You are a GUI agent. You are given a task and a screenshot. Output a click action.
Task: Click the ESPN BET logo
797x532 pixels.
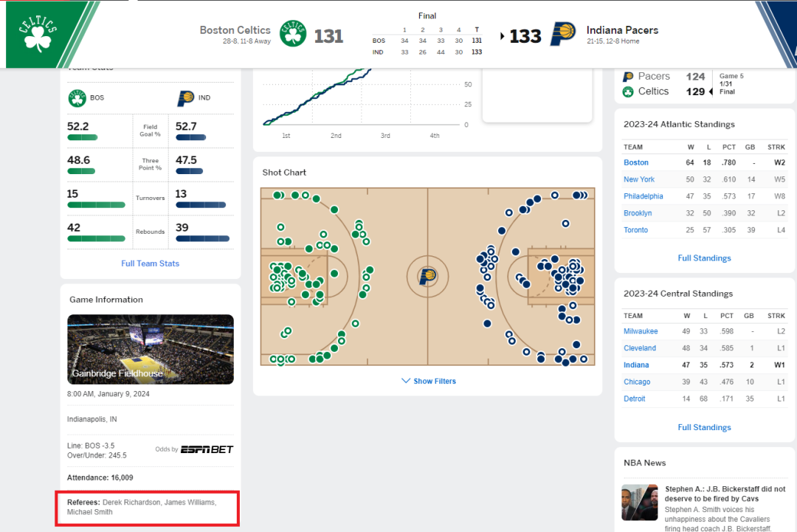pyautogui.click(x=207, y=449)
